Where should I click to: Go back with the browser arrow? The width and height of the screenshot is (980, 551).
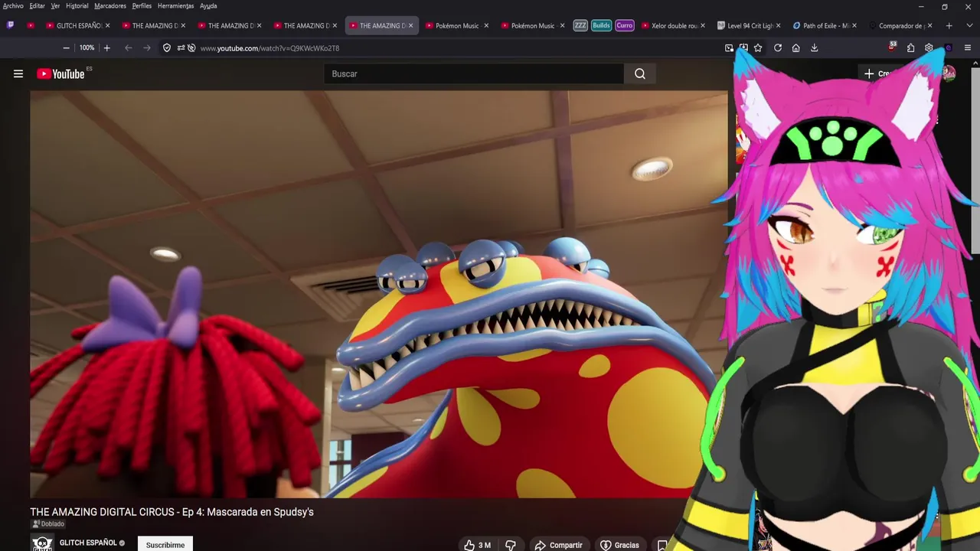128,48
